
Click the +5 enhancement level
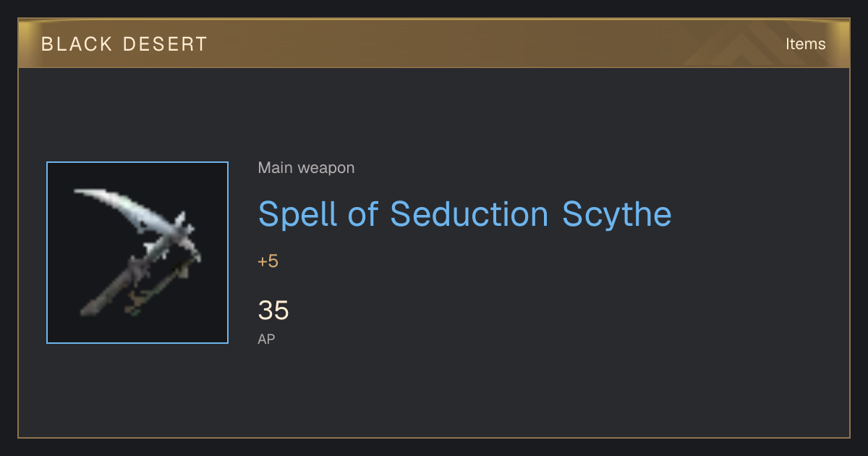268,261
